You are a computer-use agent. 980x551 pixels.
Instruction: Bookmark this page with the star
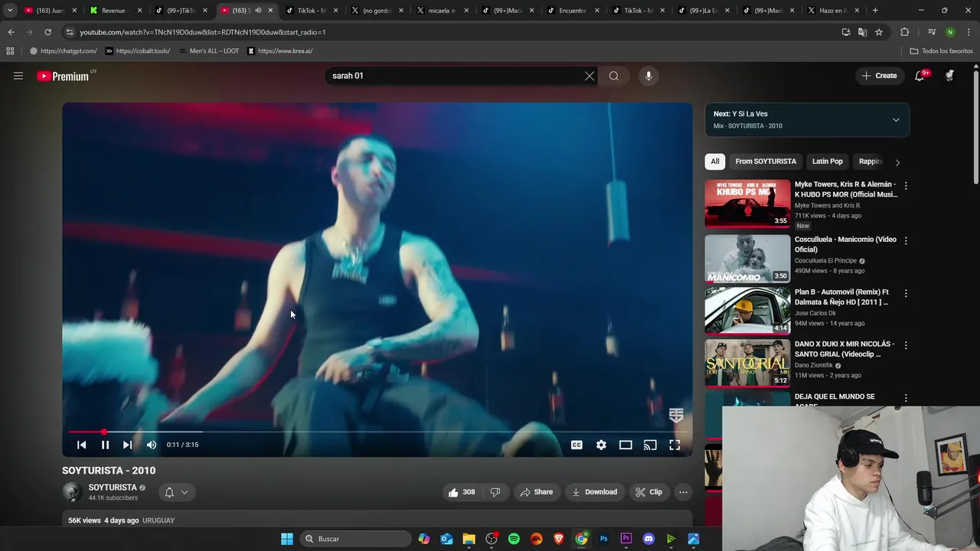tap(879, 32)
